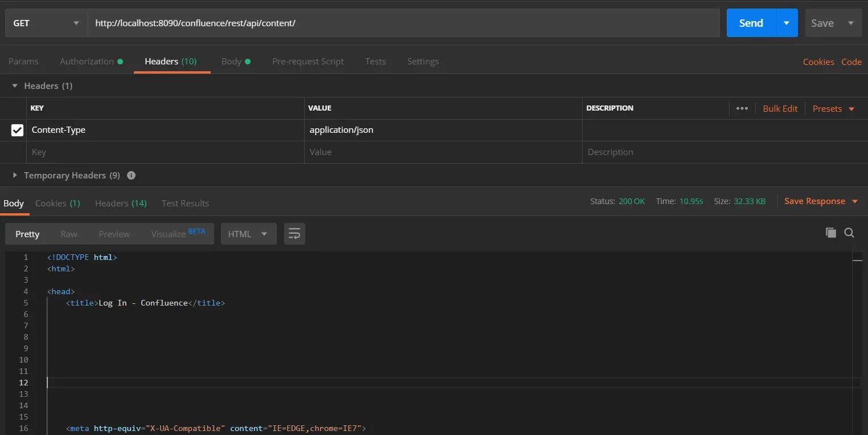
Task: Expand the Temporary Headers (9) section
Action: click(15, 175)
